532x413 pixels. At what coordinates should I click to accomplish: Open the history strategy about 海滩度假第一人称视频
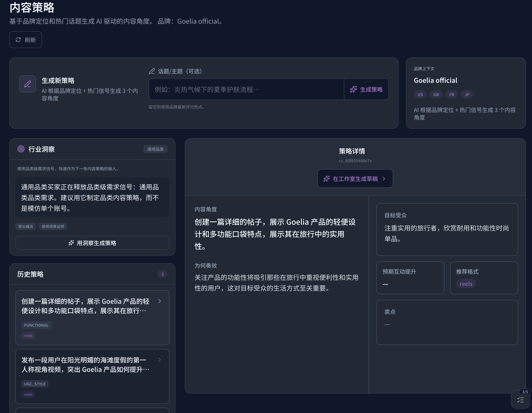pos(92,376)
